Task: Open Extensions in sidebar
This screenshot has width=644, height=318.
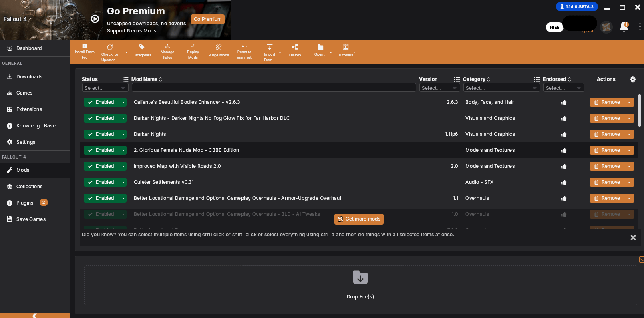Action: (x=35, y=109)
